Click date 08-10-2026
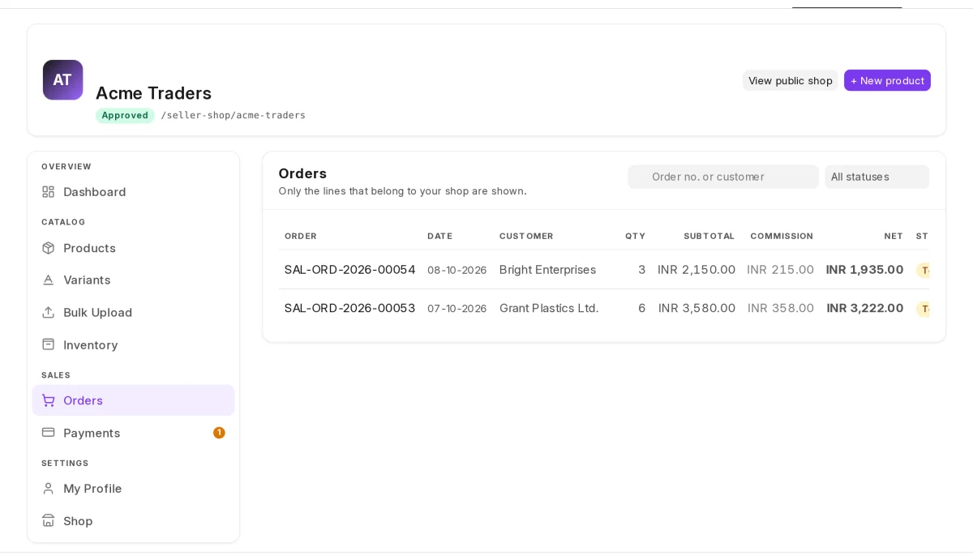973x560 pixels. click(457, 270)
